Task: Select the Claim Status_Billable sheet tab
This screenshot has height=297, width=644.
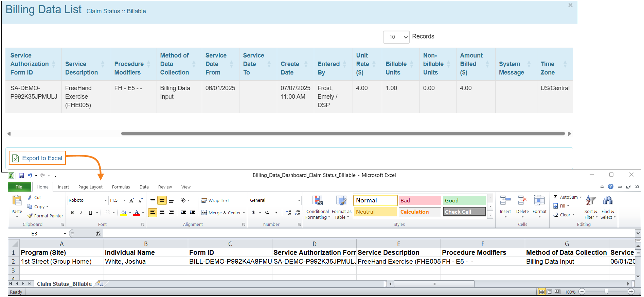Action: coord(64,284)
